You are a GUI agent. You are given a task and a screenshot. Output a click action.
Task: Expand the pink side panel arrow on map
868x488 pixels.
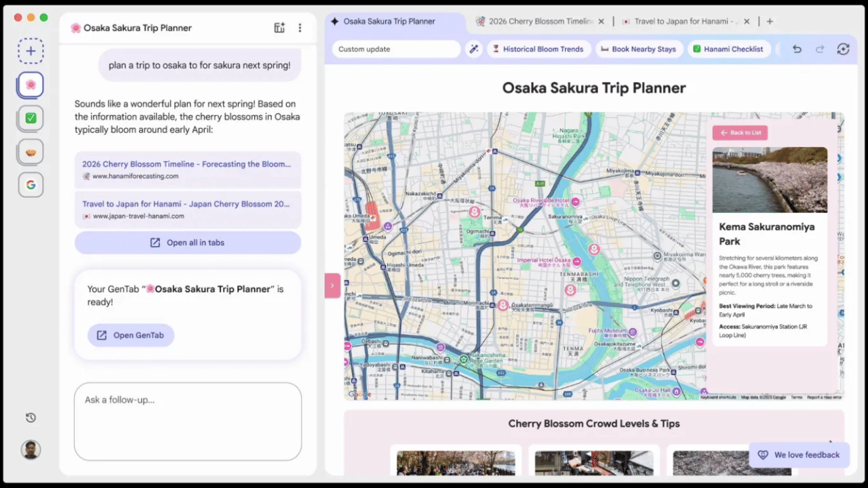point(332,285)
